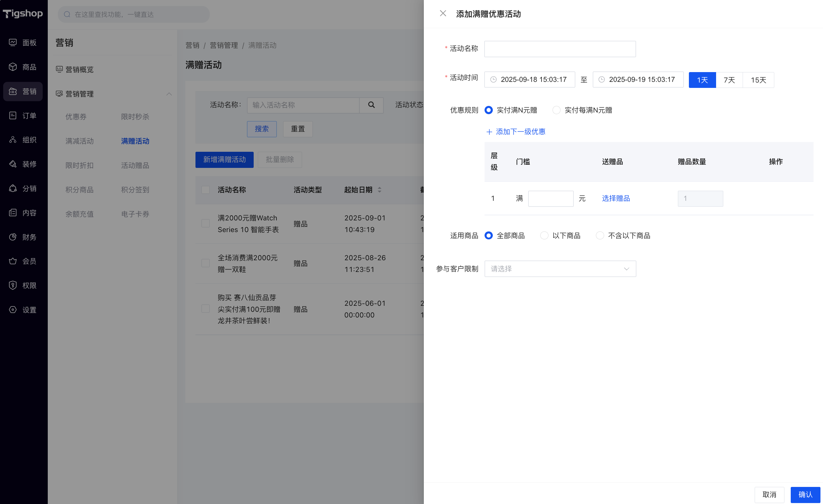Click the 财务 pie chart icon
Screen dimensions: 823x504
13,237
